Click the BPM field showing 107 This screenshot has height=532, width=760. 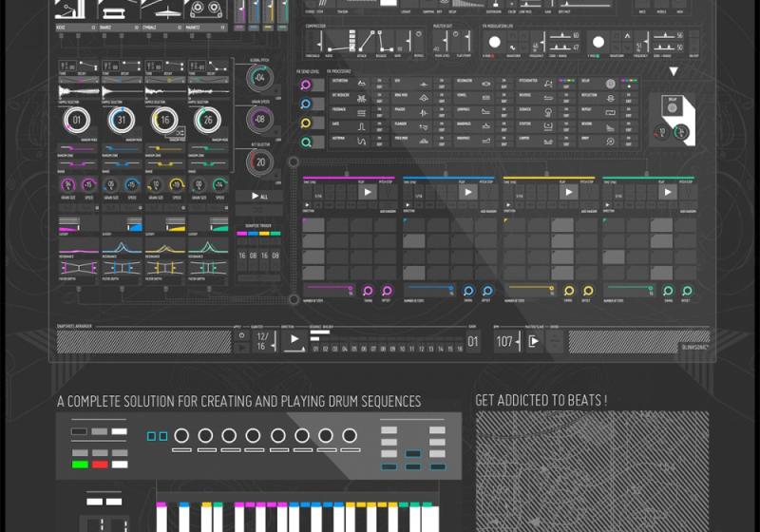pyautogui.click(x=504, y=341)
